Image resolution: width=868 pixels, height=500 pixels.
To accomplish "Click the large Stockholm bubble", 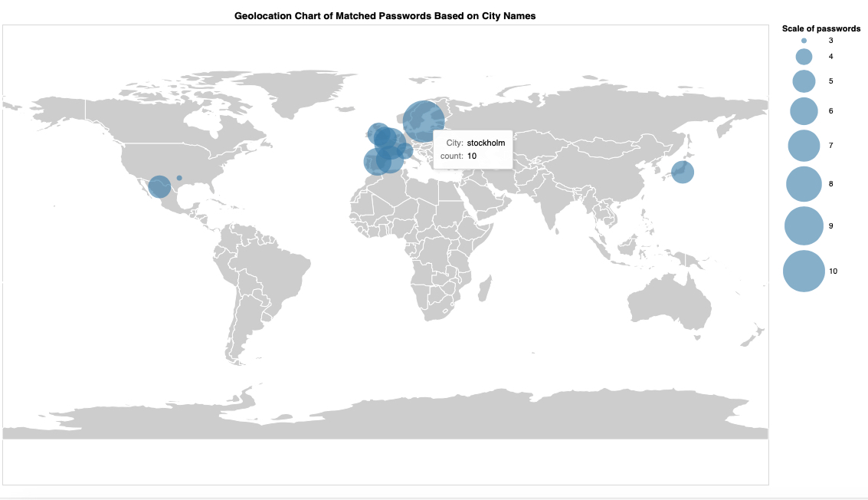I will point(424,121).
